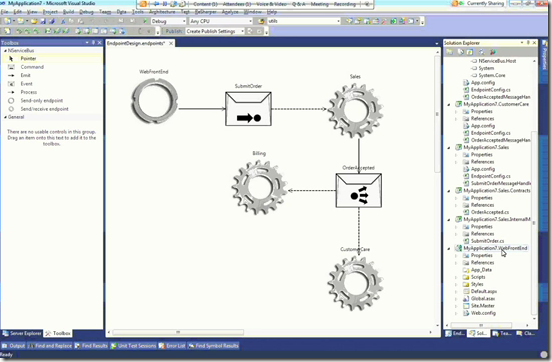This screenshot has width=552, height=362.
Task: Select the SubmitOrder envelope shape
Action: [x=248, y=109]
